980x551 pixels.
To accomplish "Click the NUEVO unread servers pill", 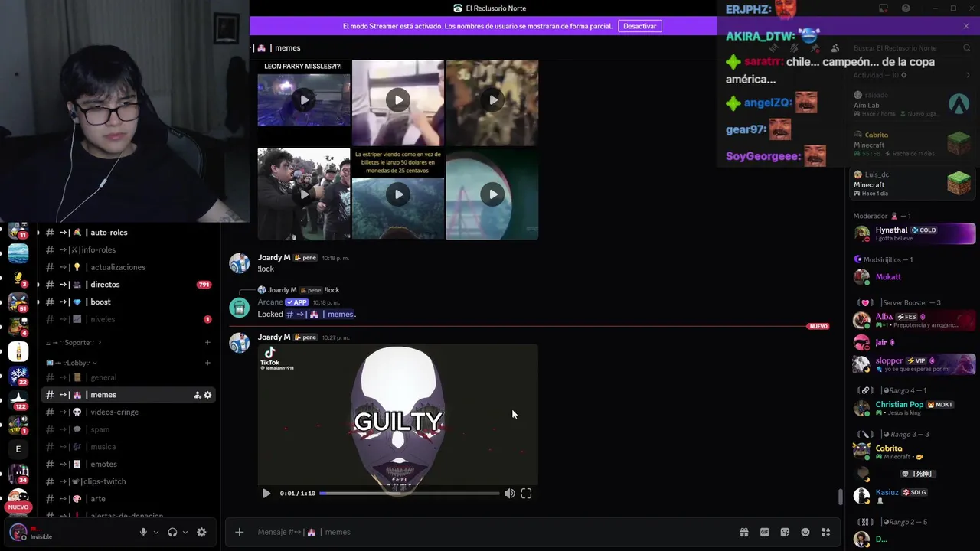I will (18, 507).
